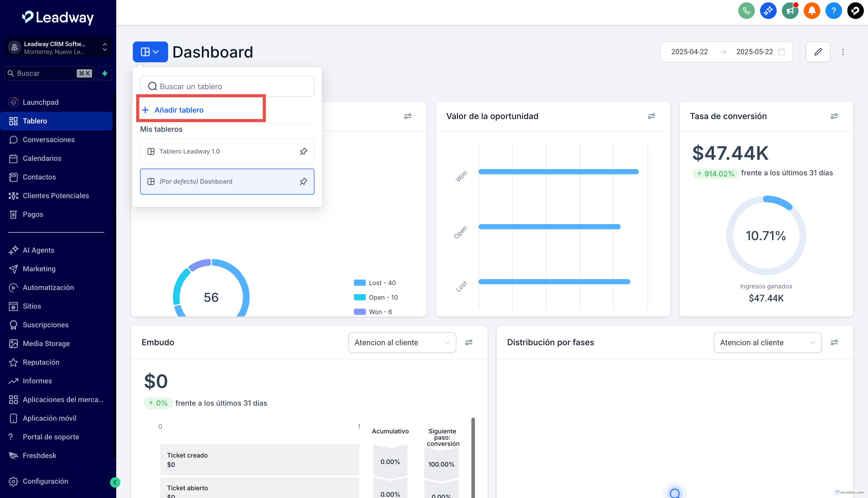Pin the Tablero Leadway 1.0 board

pos(303,151)
